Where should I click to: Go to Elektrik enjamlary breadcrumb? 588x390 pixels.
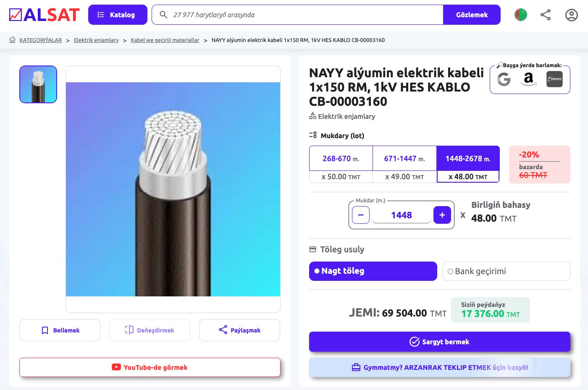click(96, 40)
